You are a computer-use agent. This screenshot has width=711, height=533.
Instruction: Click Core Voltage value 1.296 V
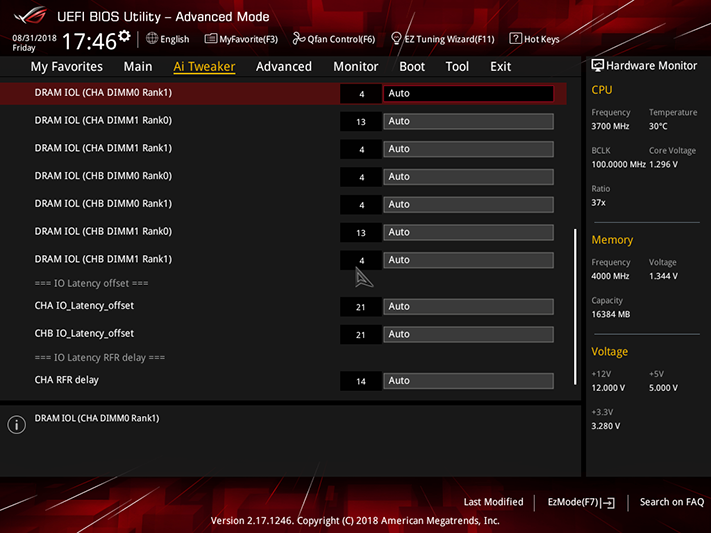click(x=663, y=164)
